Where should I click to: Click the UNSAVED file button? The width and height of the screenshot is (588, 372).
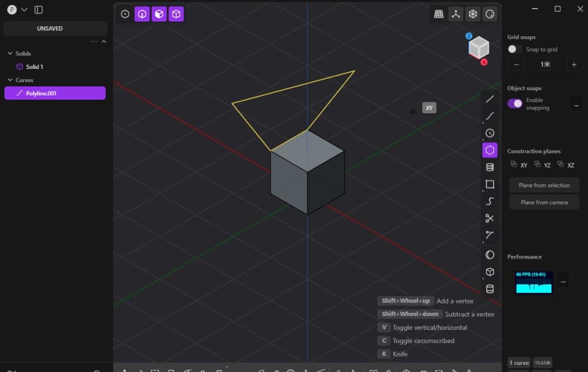(x=55, y=28)
